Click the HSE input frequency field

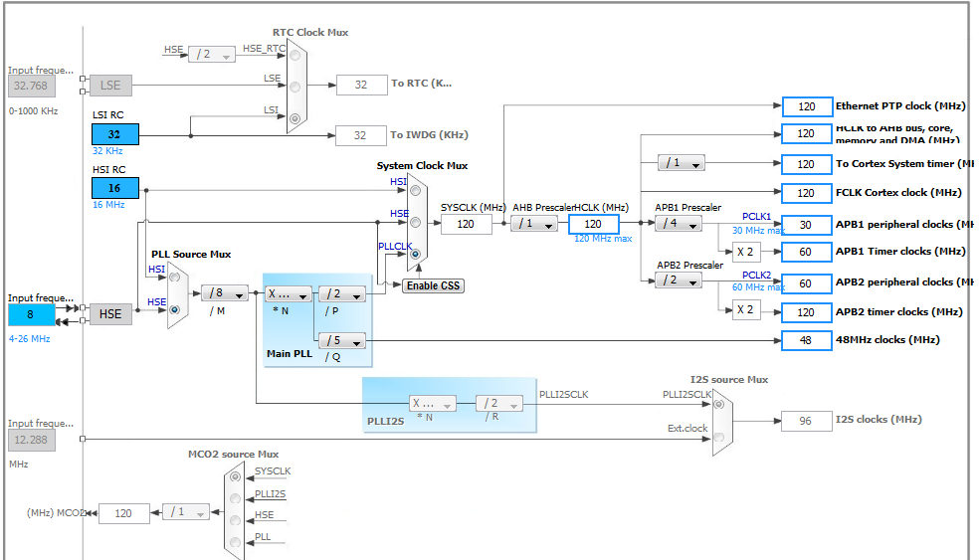[x=31, y=314]
